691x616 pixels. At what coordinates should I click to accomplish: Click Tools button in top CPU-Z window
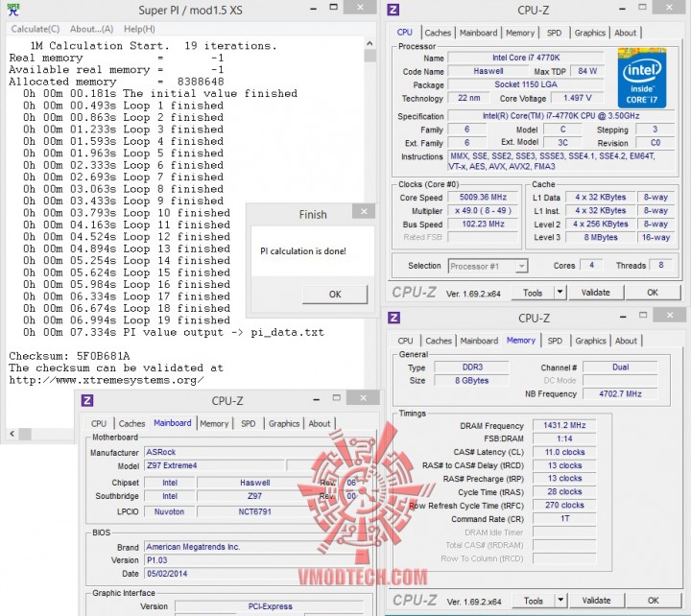533,293
